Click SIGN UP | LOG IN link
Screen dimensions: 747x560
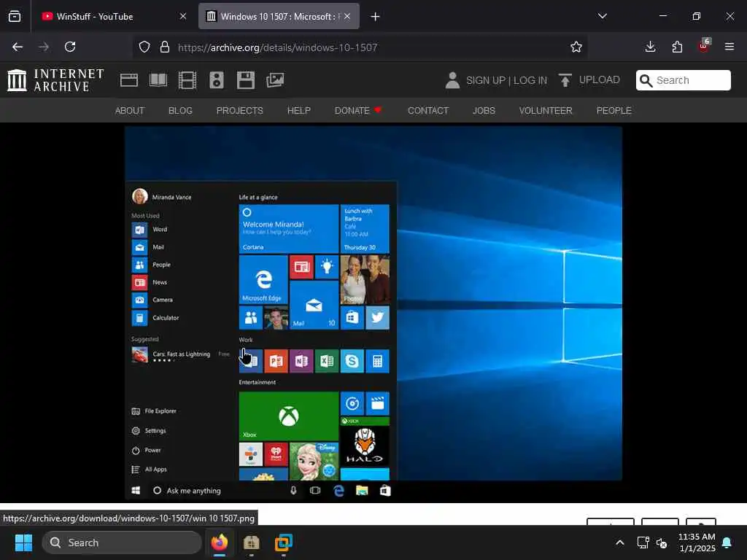(506, 80)
